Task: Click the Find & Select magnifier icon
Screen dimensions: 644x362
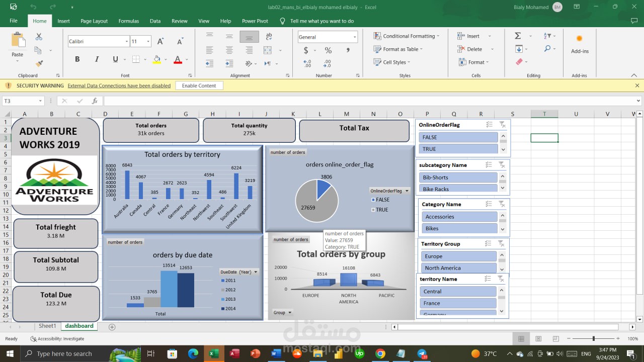Action: click(547, 49)
